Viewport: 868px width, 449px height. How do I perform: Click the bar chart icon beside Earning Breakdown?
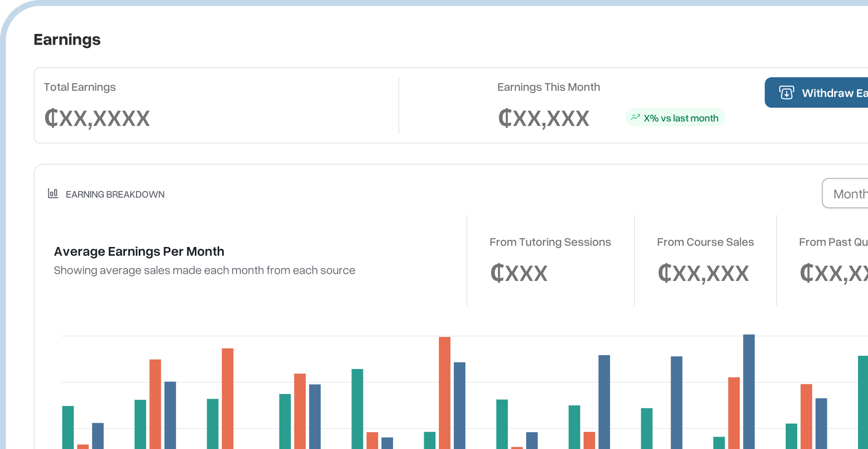click(53, 193)
